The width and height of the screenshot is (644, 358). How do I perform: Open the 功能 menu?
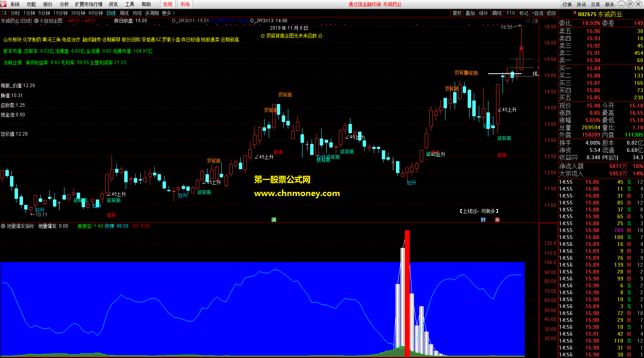pos(31,4)
